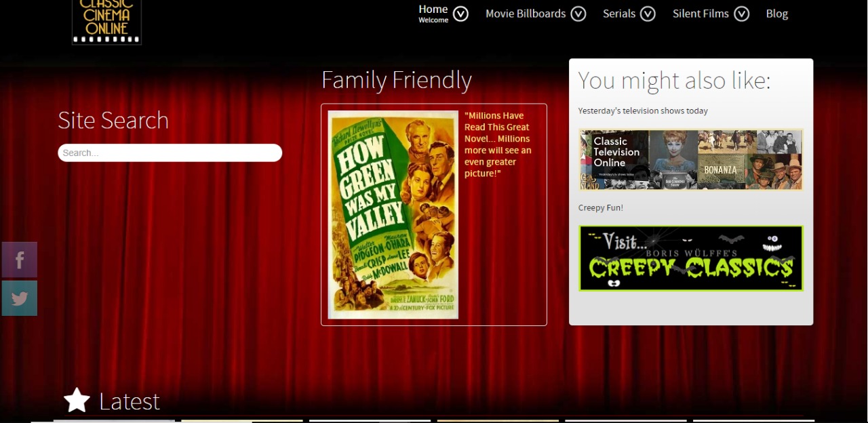The image size is (868, 423).
Task: Expand the Home menu chevron
Action: [460, 14]
